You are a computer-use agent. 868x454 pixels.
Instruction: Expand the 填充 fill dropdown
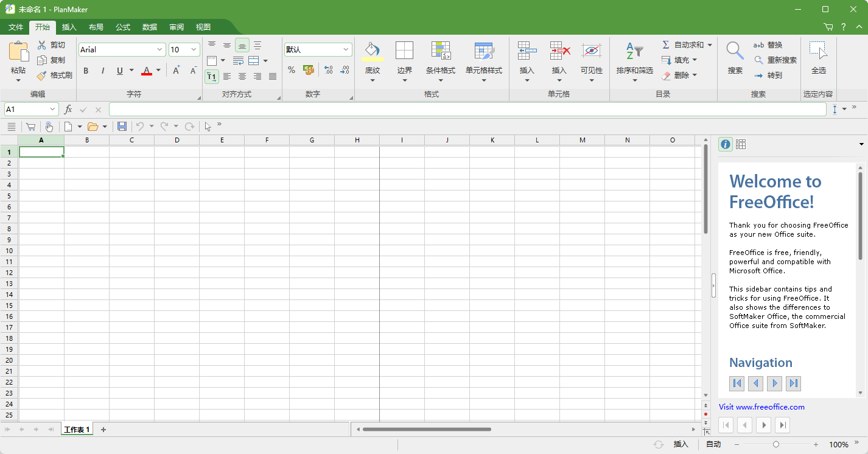[695, 60]
